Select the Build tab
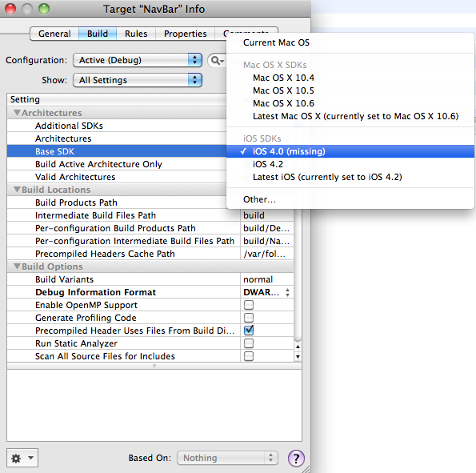The image size is (476, 473). tap(98, 34)
